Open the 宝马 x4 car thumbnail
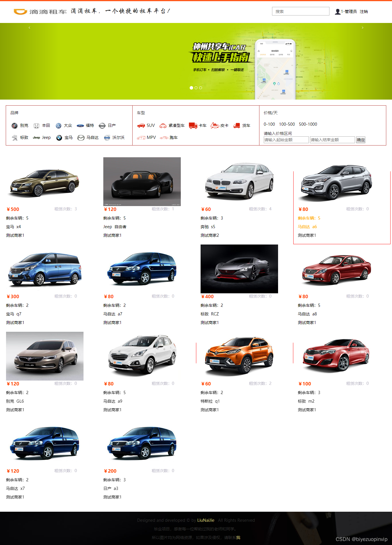 pos(45,182)
